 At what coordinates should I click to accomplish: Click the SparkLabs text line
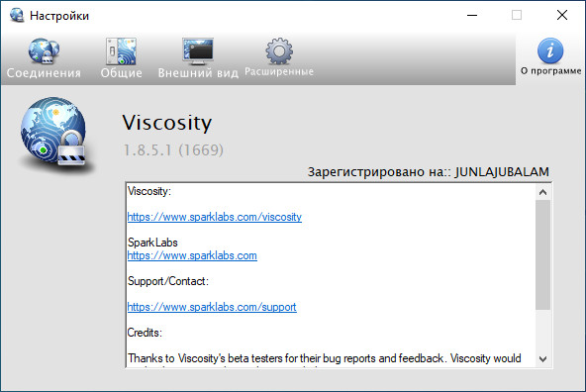[152, 243]
